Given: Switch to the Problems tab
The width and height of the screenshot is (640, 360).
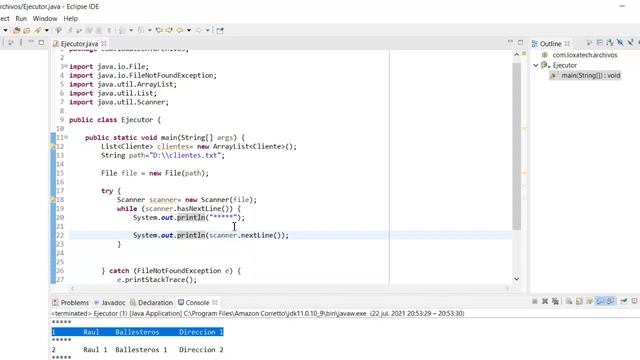Looking at the screenshot, I should (x=71, y=302).
